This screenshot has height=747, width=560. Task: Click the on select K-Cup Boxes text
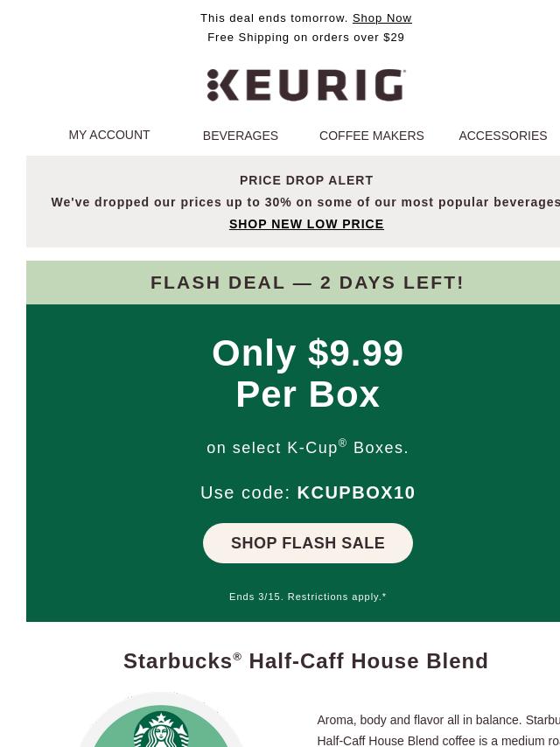(x=308, y=447)
